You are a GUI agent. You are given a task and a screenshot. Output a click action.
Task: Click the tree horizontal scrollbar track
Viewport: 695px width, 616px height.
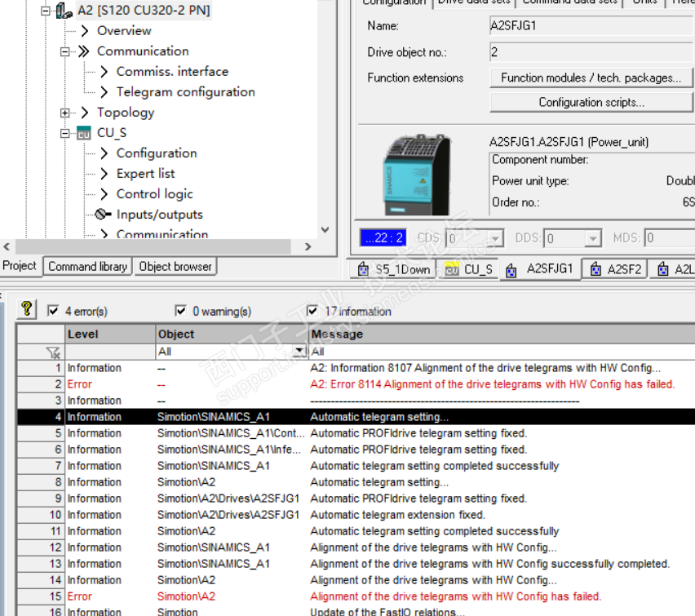[153, 246]
